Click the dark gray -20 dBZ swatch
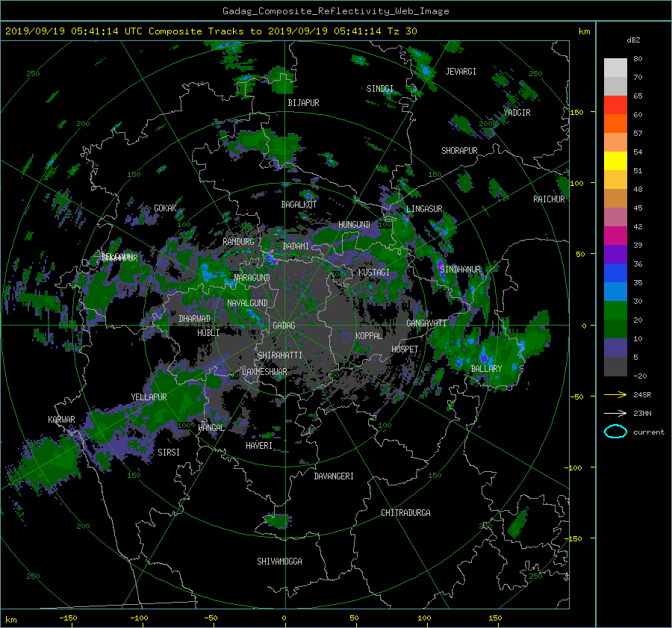This screenshot has height=628, width=672. click(615, 367)
